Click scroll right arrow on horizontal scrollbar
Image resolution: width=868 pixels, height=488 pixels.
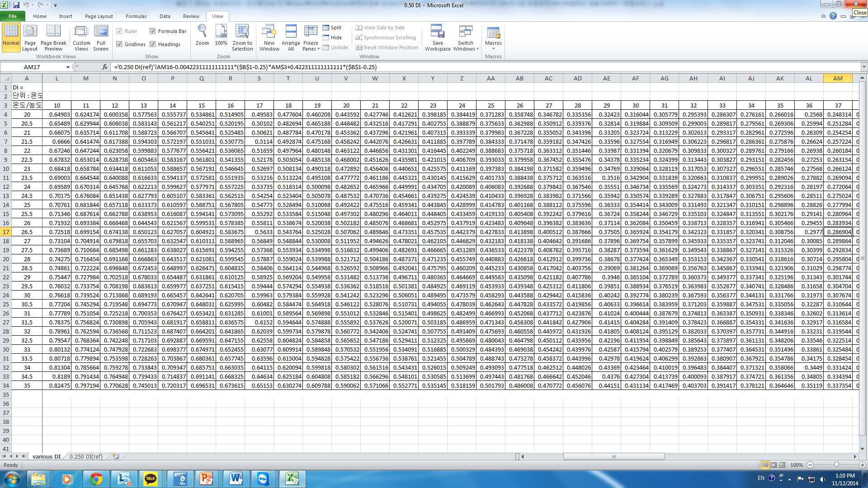tap(855, 457)
